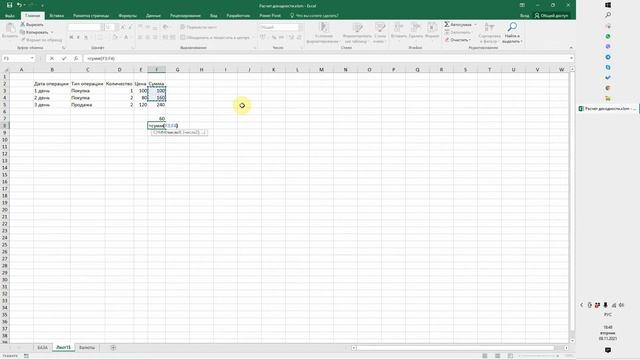
Task: Switch to Normal view icon in status bar
Action: 485,356
